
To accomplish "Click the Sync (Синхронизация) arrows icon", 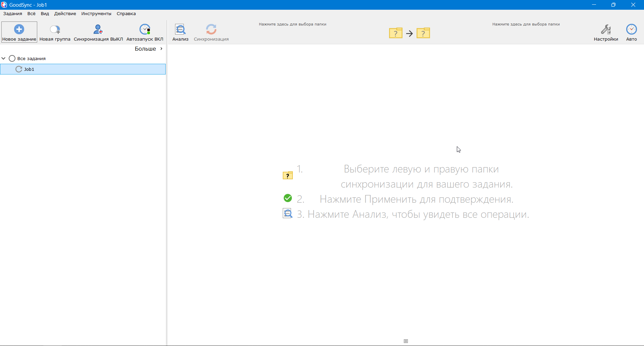I will (x=211, y=30).
